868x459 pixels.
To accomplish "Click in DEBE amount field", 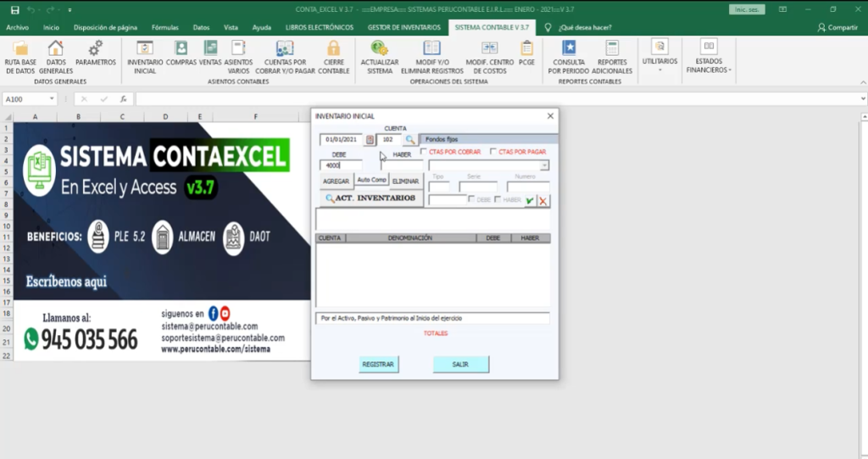I will (341, 165).
